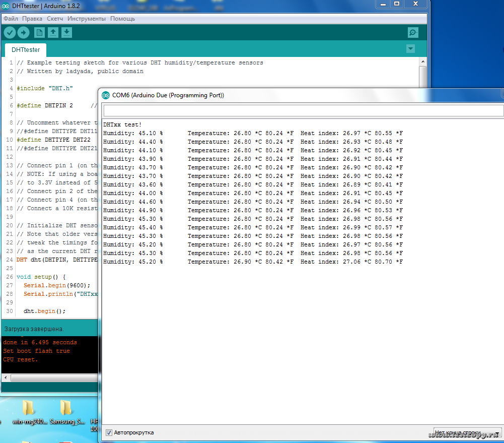Click the Arduino logo in COM6 title bar

click(x=106, y=95)
